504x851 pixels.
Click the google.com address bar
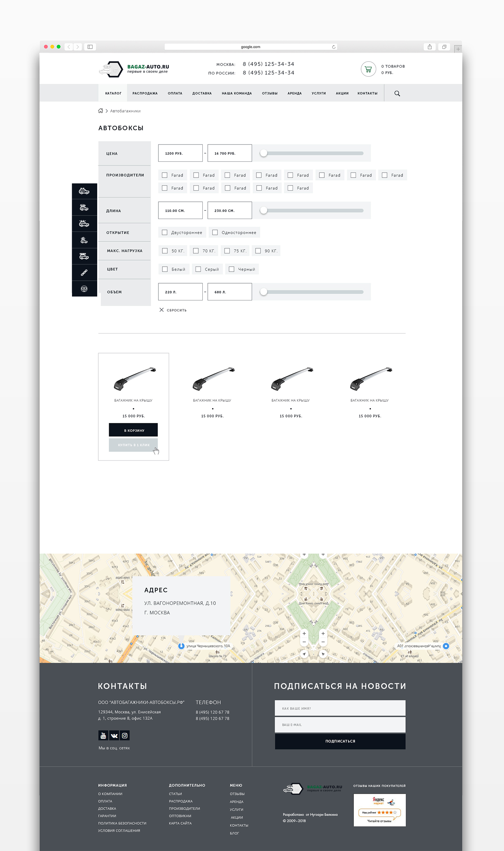click(251, 47)
